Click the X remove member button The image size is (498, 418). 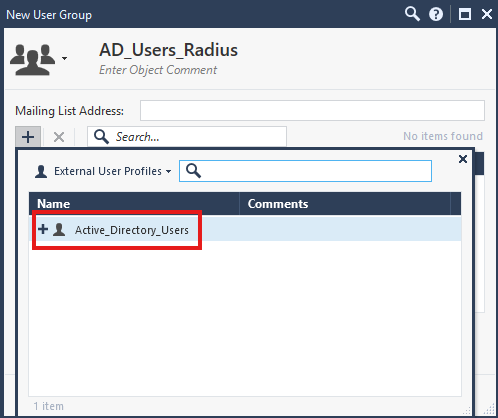(x=59, y=137)
